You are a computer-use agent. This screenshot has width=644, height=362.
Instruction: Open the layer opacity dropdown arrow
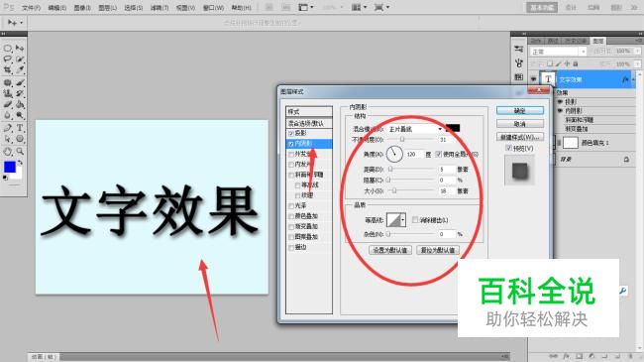tap(637, 51)
